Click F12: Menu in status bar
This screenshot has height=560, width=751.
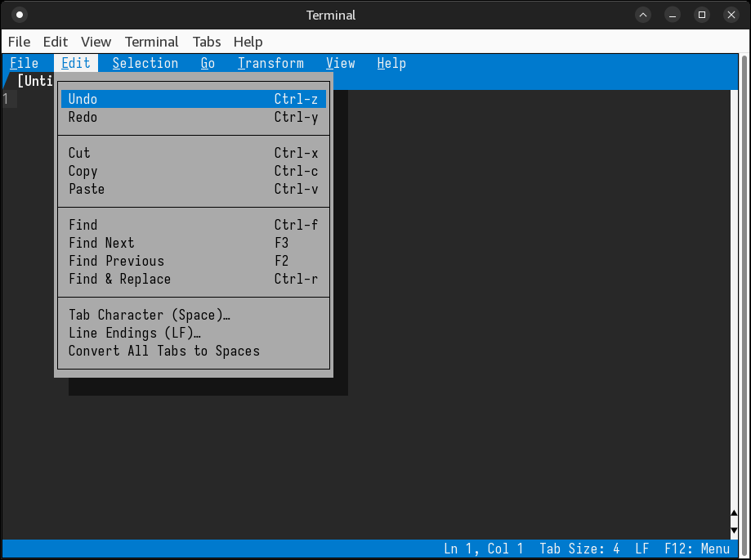pos(696,549)
